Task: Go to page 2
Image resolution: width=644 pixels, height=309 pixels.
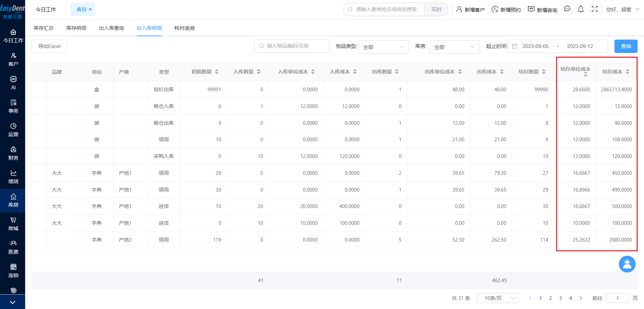Action: (x=550, y=298)
